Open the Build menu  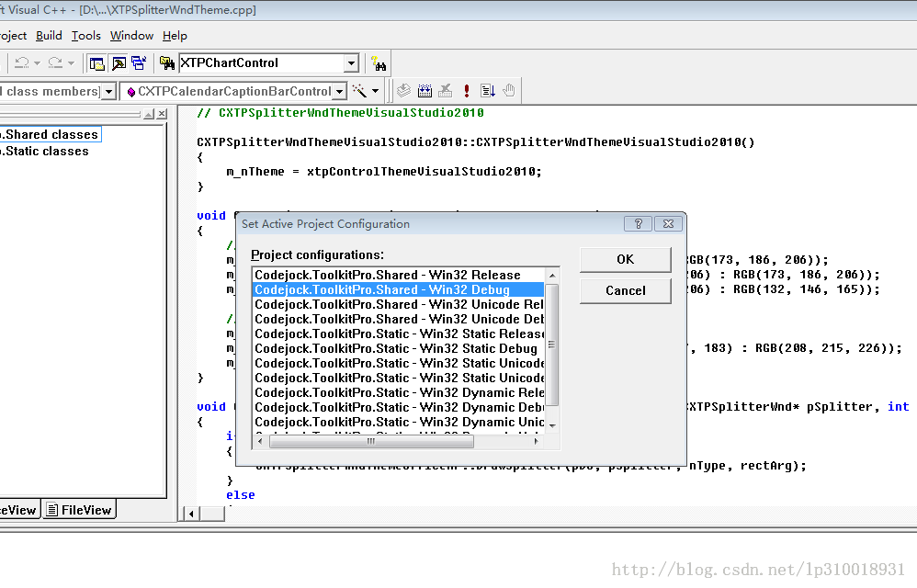(x=49, y=36)
